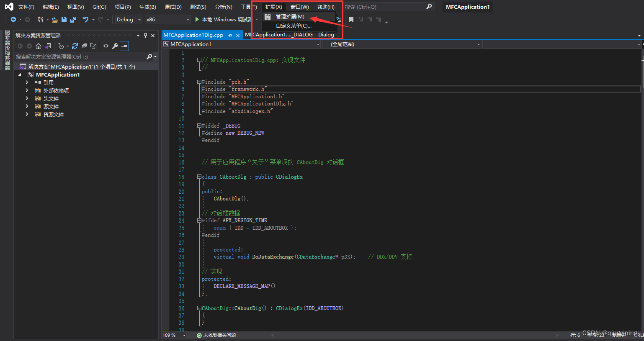Open the 调试(D) menu

pos(173,7)
